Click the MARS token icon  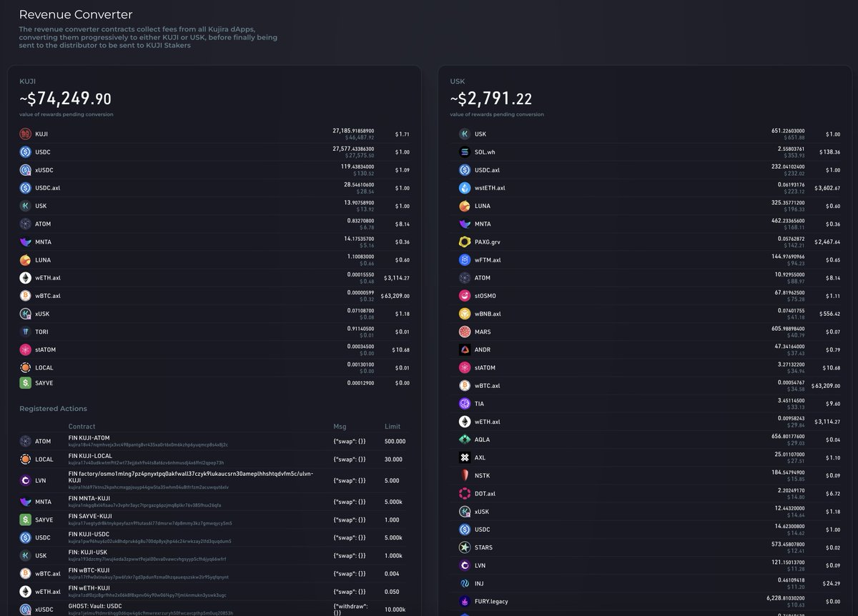pos(464,332)
